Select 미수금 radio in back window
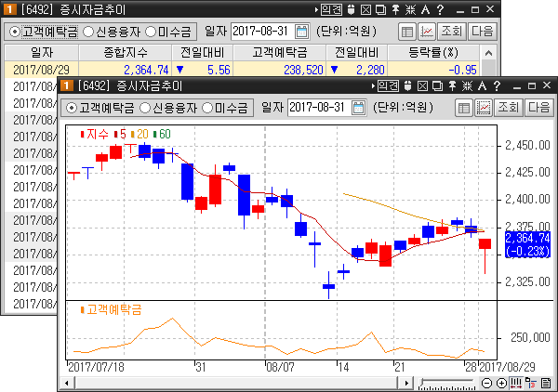This screenshot has height=392, width=558. point(151,32)
